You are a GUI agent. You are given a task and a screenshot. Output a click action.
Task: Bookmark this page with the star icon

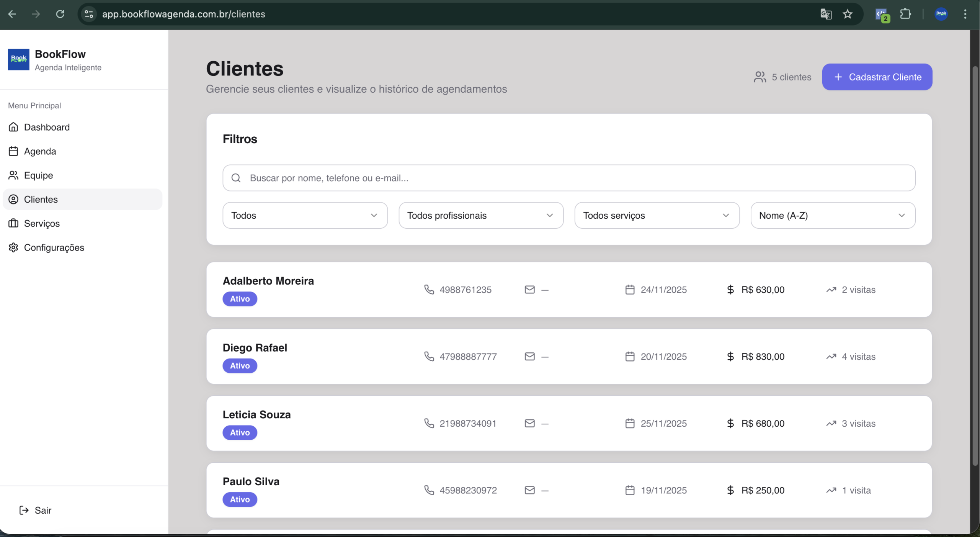848,14
